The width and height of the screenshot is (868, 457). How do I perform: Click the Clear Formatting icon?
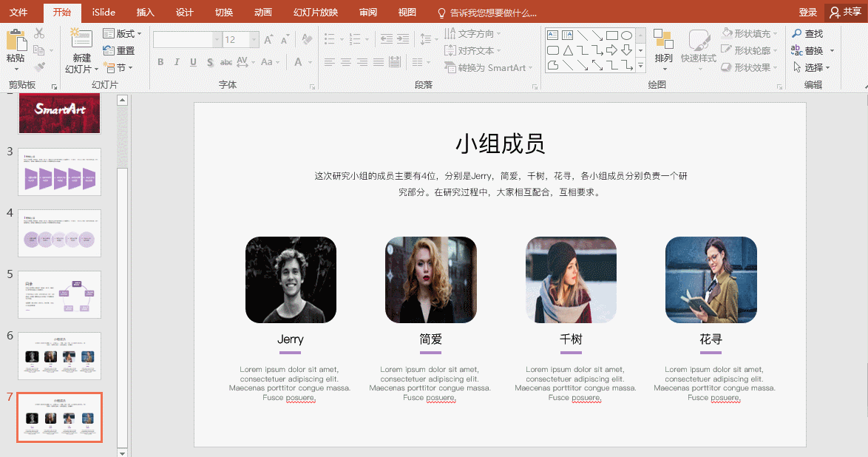pyautogui.click(x=306, y=39)
